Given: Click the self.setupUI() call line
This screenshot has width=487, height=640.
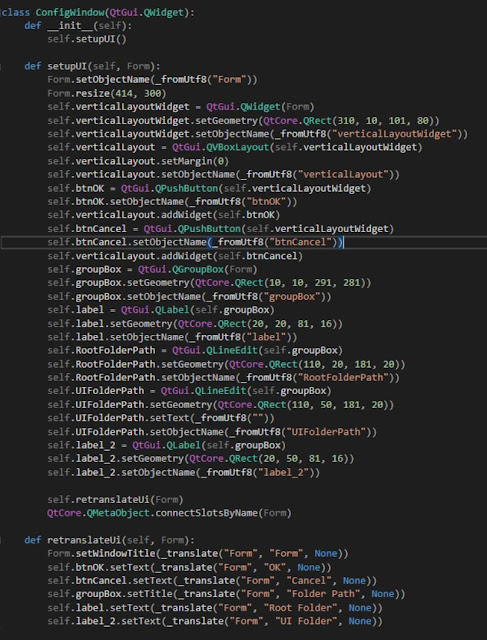Looking at the screenshot, I should [x=87, y=39].
